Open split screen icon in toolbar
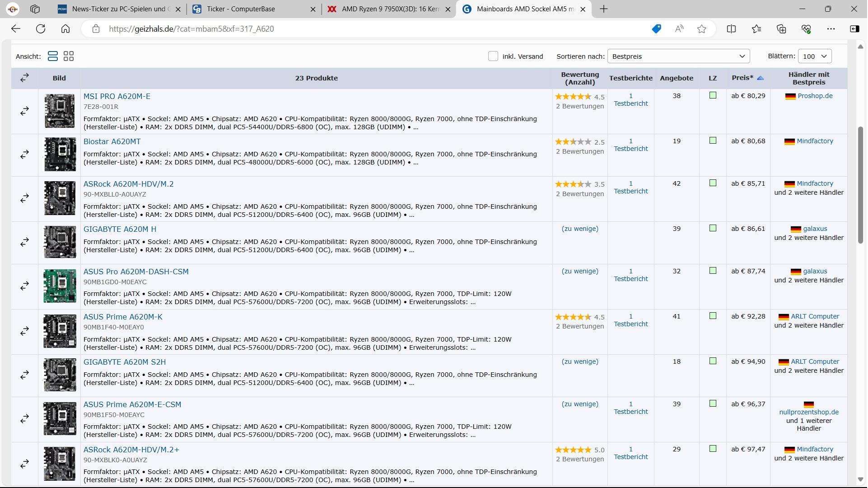The height and width of the screenshot is (488, 868). click(x=731, y=29)
